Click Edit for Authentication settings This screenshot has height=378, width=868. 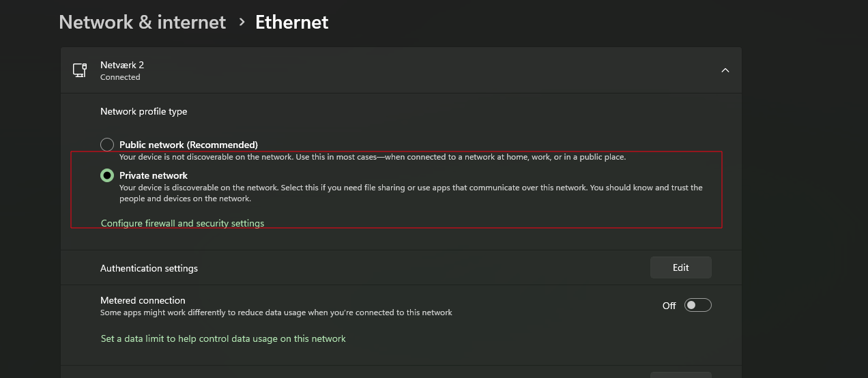pyautogui.click(x=680, y=267)
